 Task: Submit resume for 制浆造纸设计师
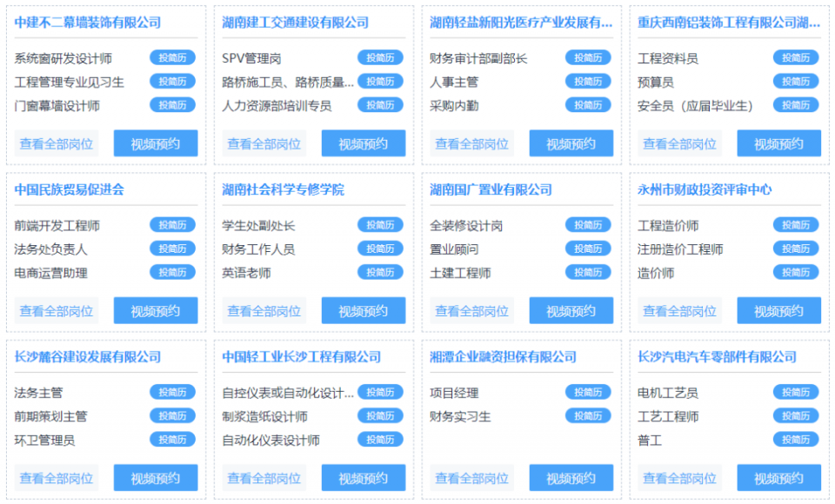tap(380, 415)
